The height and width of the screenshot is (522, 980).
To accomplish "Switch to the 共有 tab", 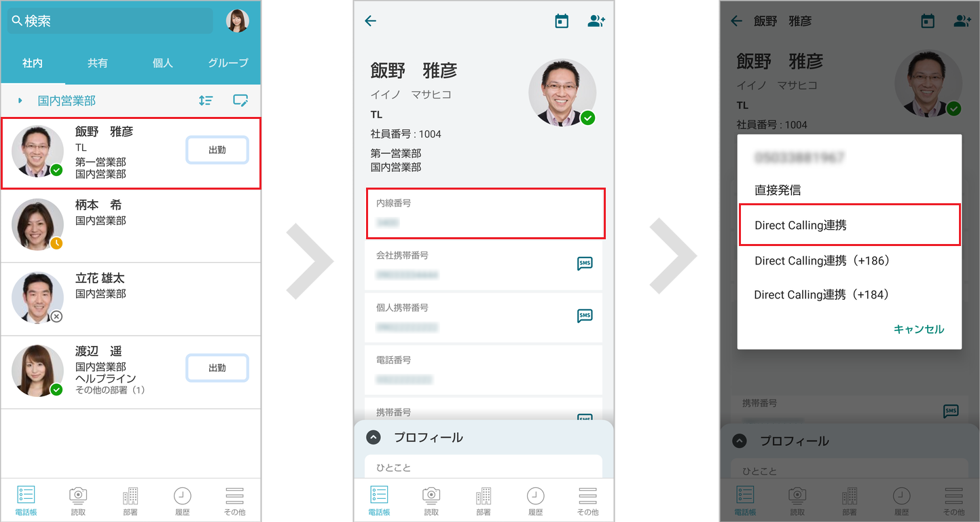I will coord(98,63).
